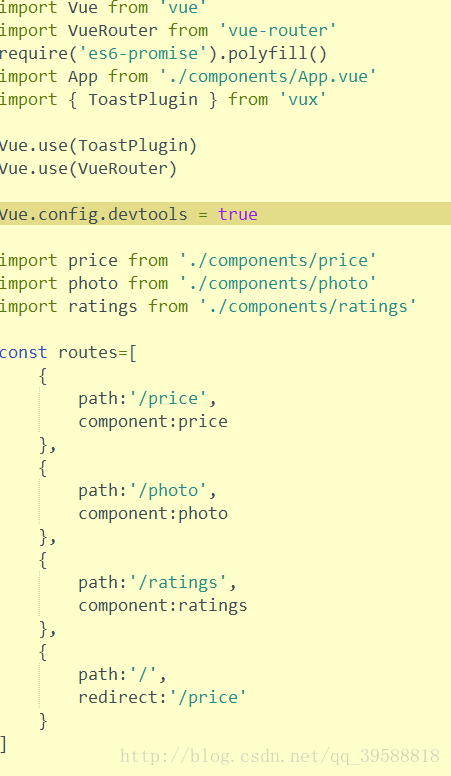
Task: Click ToastPlugin in the vux import line
Action: [143, 99]
